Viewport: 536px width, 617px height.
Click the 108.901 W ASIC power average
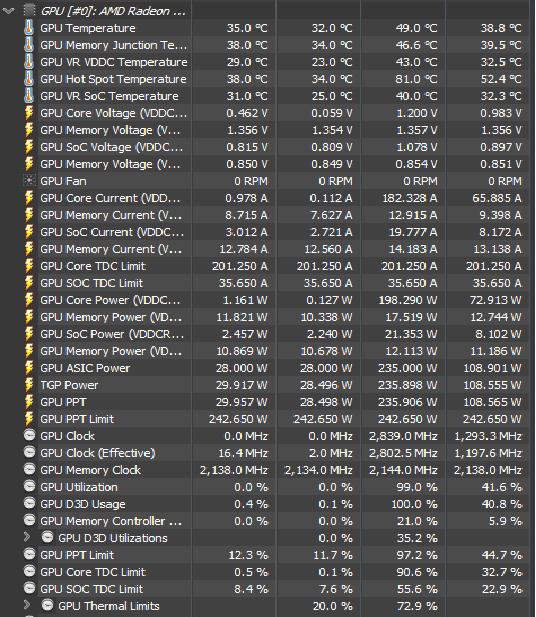click(492, 368)
